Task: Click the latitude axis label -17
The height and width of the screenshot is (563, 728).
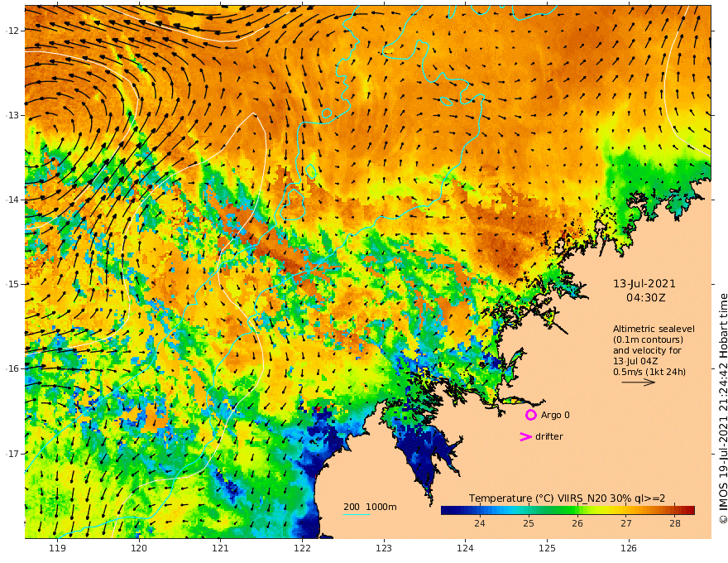Action: [x=12, y=453]
